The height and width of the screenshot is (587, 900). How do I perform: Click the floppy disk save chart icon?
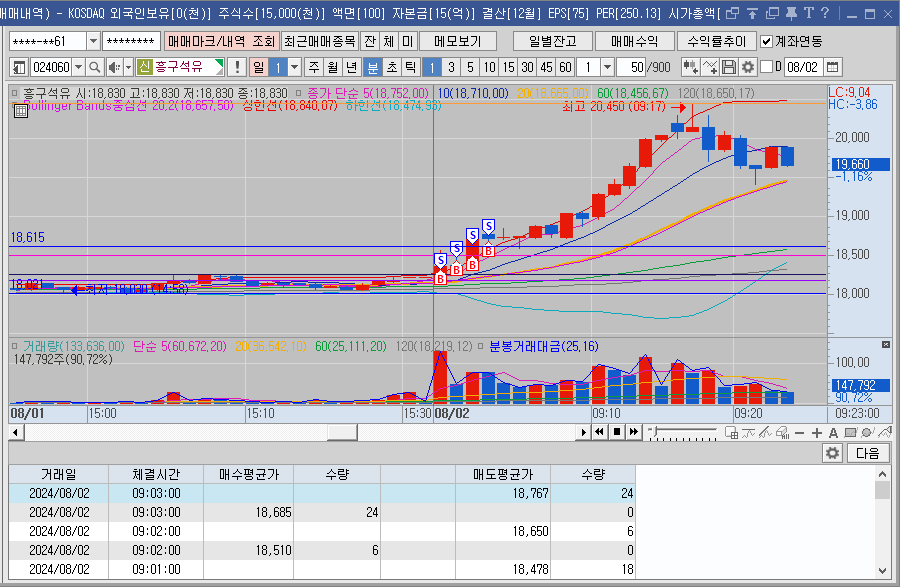pos(728,68)
